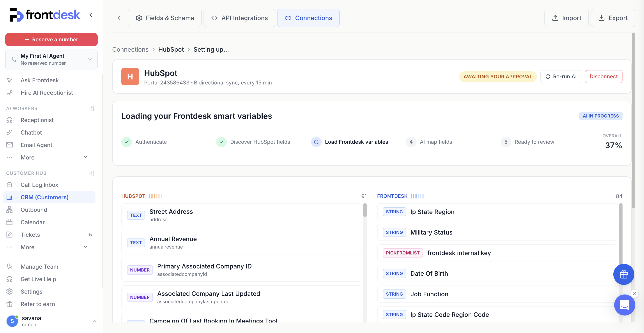
Task: Click the savana user avatar
Action: coord(12,321)
